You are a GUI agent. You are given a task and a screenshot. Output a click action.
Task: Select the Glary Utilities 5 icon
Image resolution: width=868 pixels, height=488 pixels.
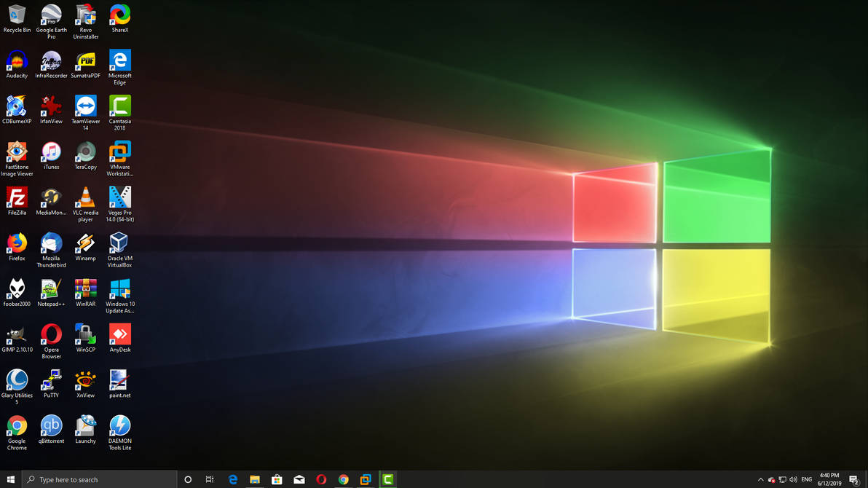coord(17,387)
